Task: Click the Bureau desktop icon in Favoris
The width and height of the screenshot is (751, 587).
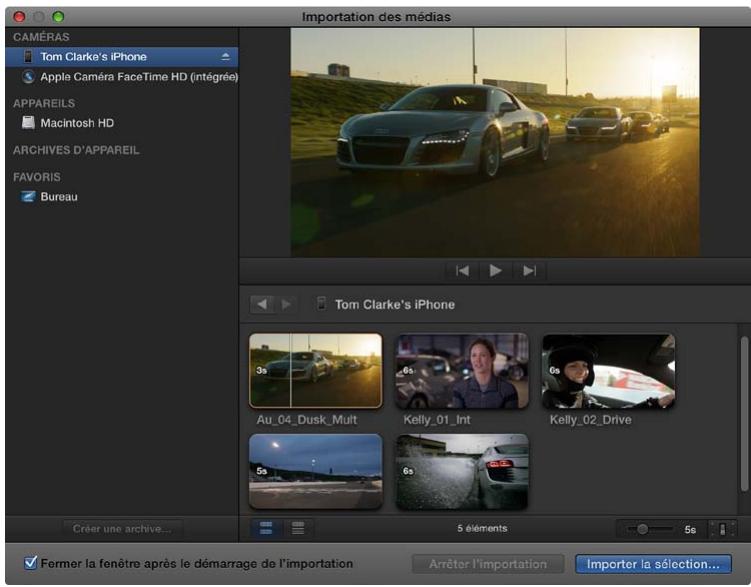Action: pyautogui.click(x=28, y=196)
